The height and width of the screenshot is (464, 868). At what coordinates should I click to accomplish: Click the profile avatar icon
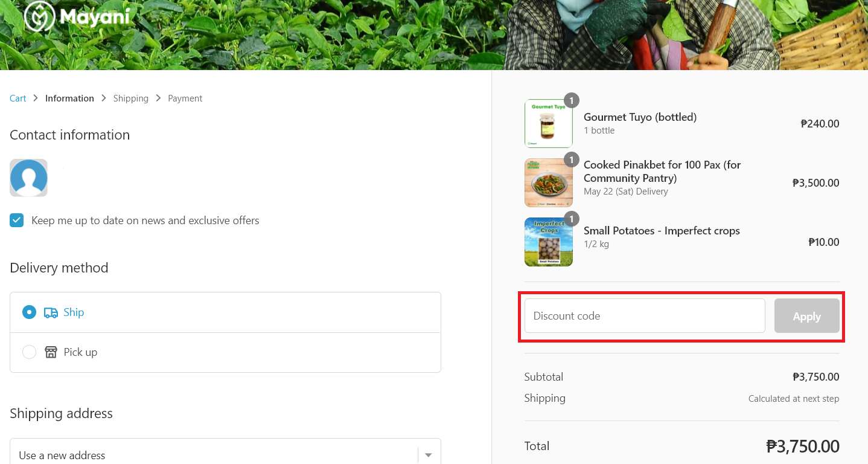click(28, 178)
